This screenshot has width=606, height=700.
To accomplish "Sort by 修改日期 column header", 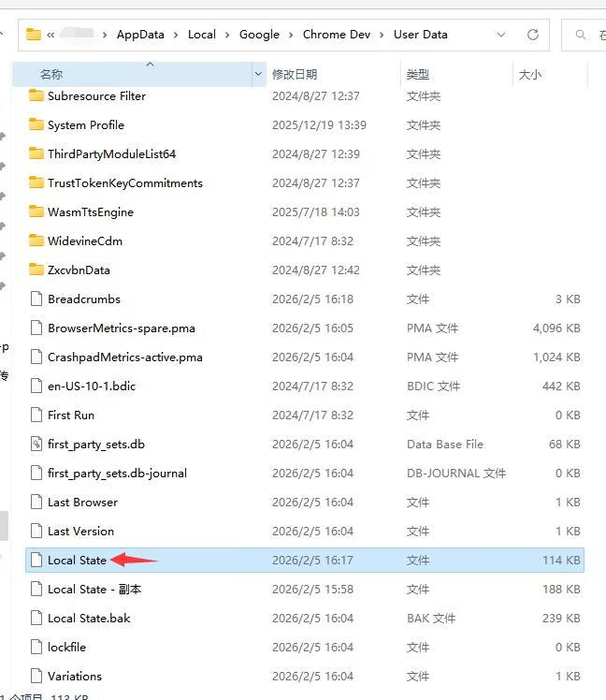I will 295,74.
